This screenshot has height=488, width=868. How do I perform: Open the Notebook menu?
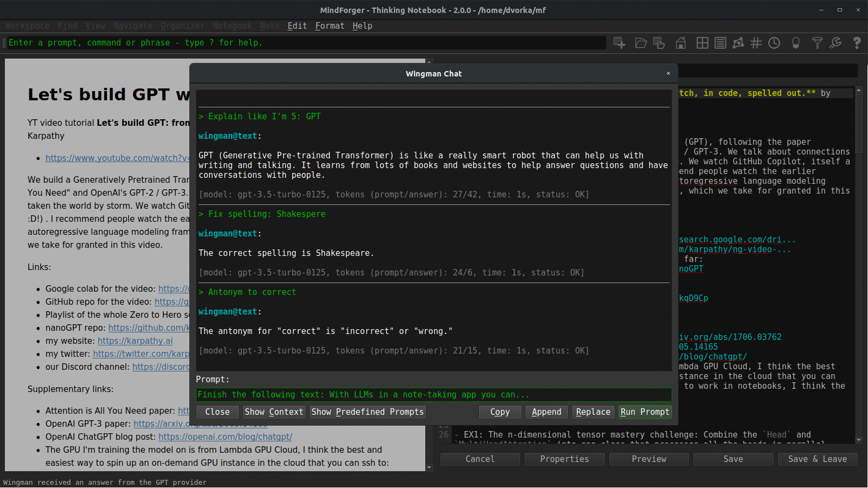(232, 26)
